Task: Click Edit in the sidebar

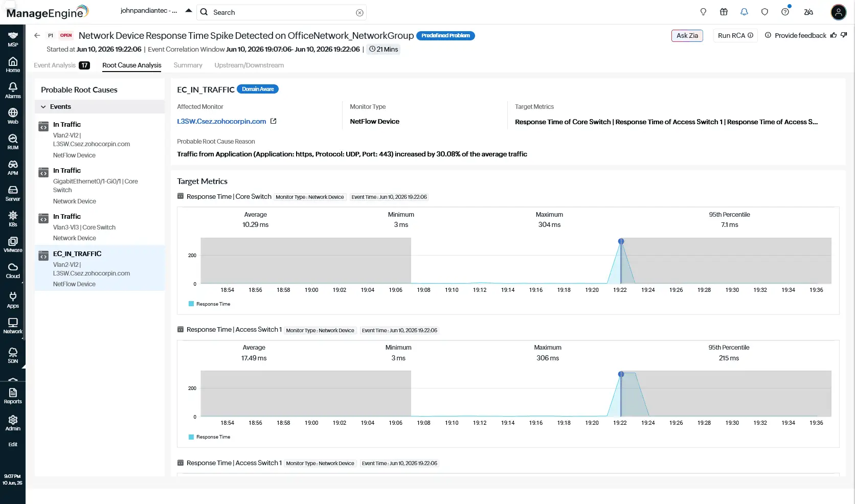Action: [13, 444]
